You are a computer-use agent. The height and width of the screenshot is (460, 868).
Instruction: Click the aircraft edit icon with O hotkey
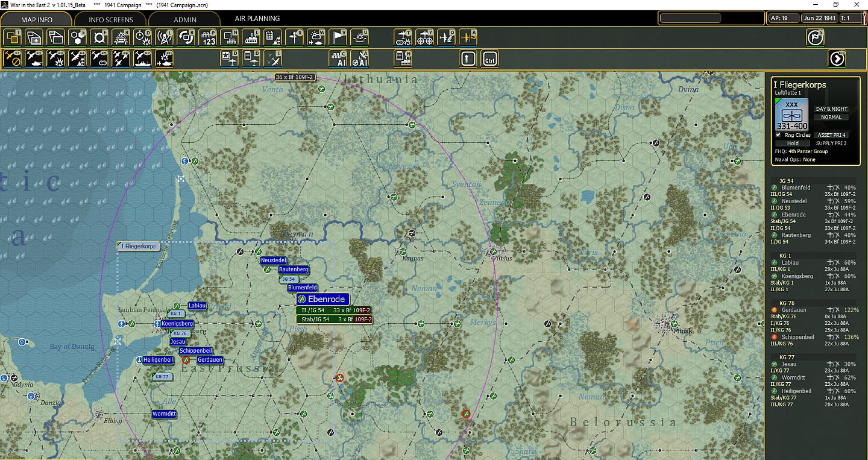pyautogui.click(x=447, y=37)
